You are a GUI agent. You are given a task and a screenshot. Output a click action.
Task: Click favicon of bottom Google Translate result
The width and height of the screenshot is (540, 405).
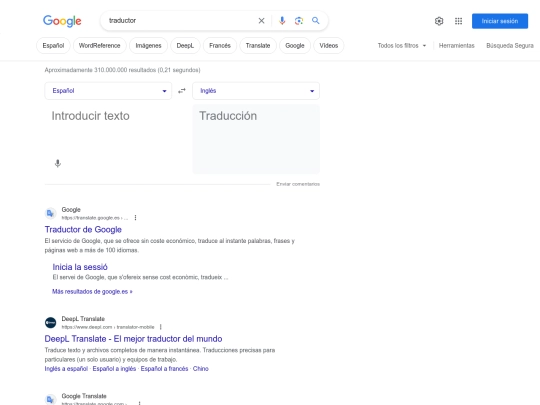pyautogui.click(x=50, y=399)
